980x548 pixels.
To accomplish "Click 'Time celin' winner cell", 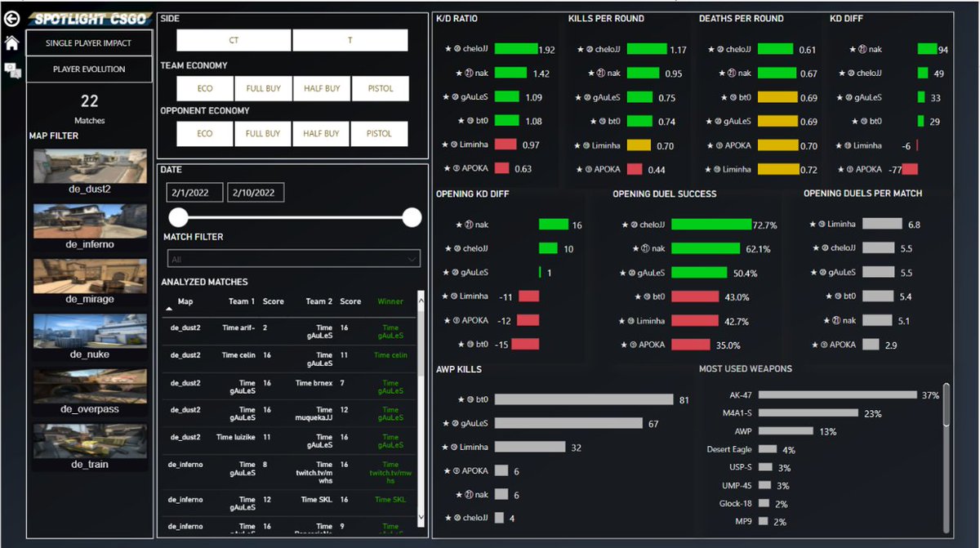I will tap(390, 355).
